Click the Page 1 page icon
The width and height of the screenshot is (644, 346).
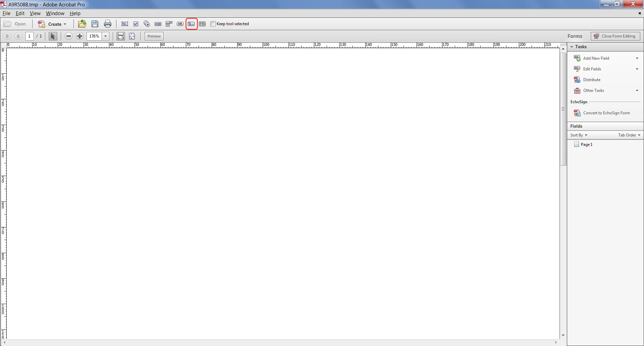click(x=577, y=144)
